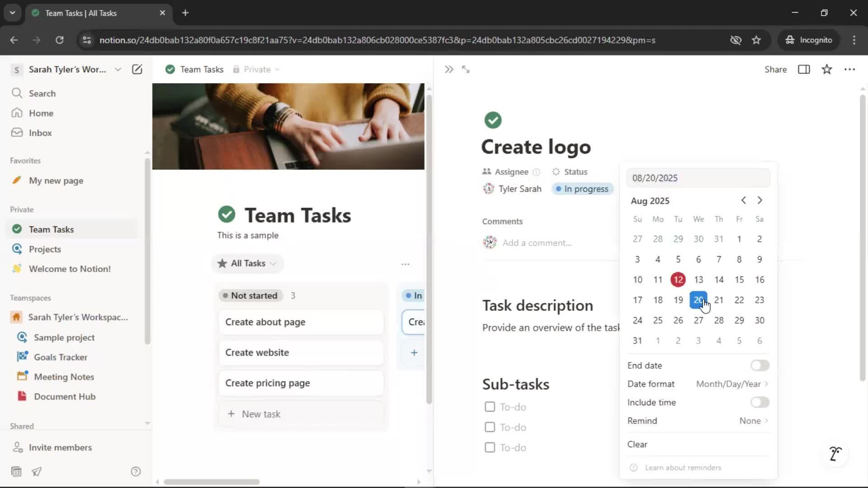Check the first To-do checkbox
Screen dimensions: 868x488
[490, 407]
